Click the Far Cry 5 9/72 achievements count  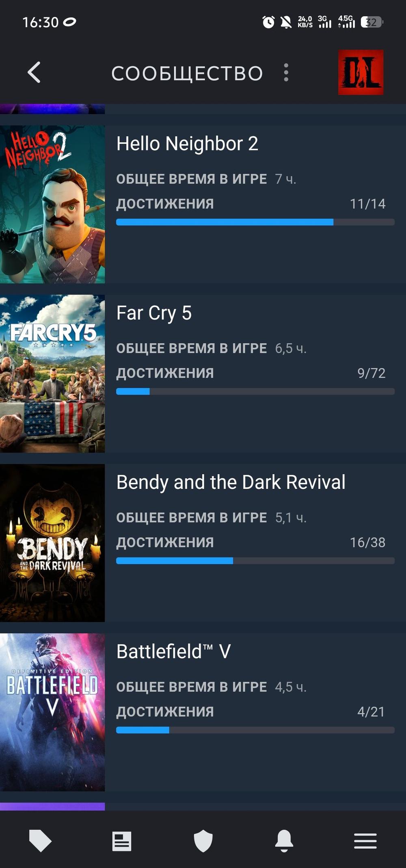click(x=371, y=373)
